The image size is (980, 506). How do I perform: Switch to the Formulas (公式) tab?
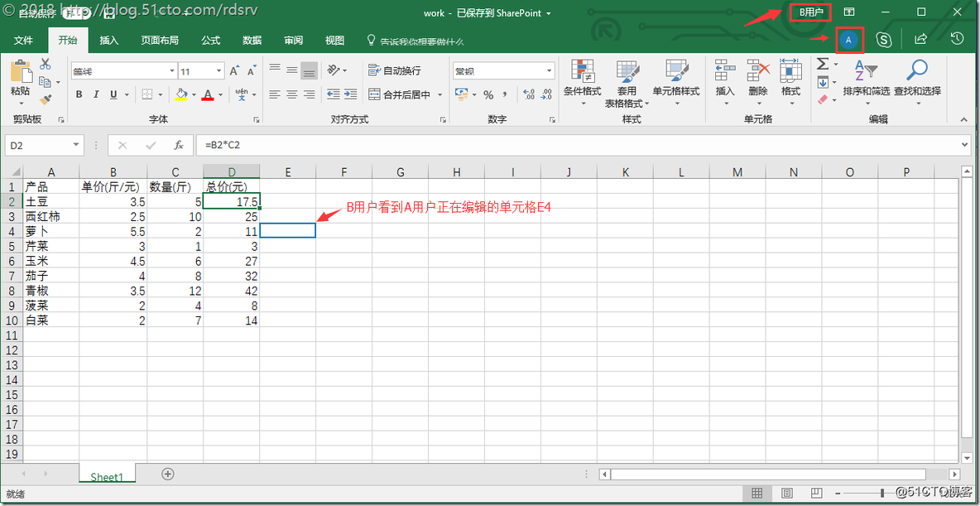coord(210,40)
